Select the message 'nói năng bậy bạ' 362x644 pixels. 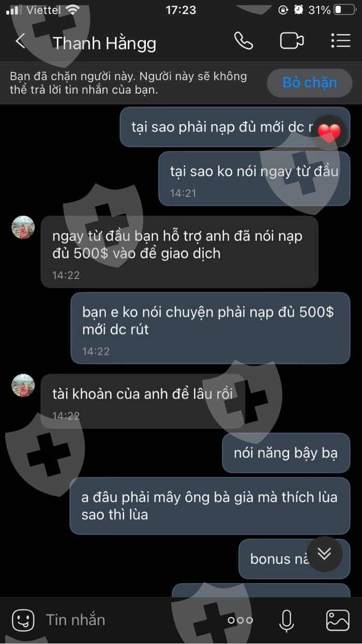coord(286,453)
